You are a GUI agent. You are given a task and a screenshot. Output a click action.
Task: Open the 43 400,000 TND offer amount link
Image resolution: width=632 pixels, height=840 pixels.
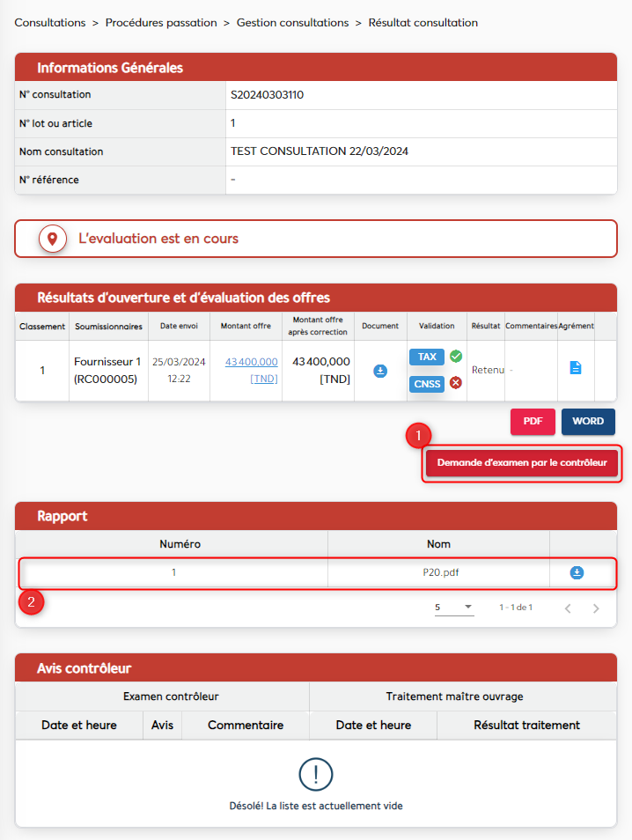(x=251, y=362)
